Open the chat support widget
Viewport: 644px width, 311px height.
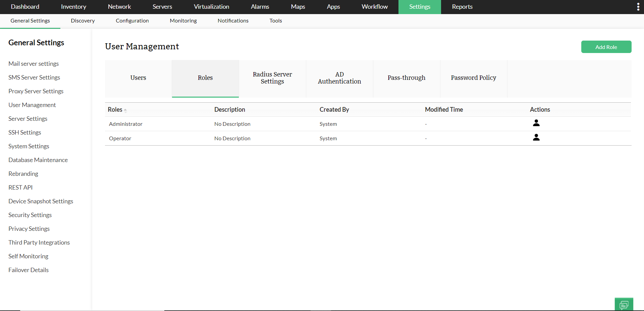point(624,304)
